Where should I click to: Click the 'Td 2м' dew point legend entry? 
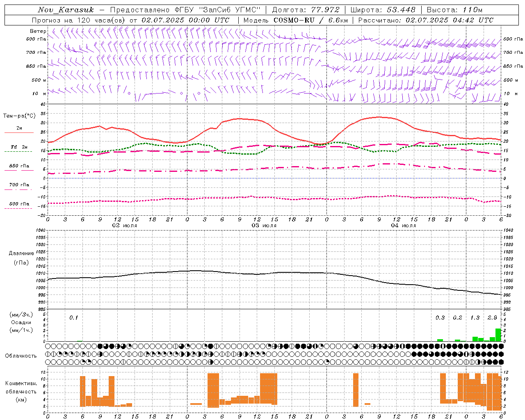click(19, 147)
